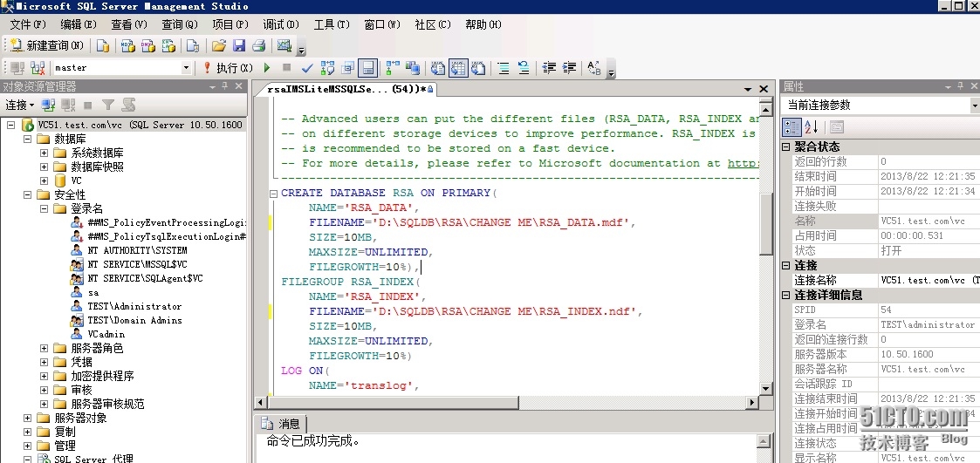Screen dimensions: 980x463
Task: Collapse the 登录名 folder
Action: click(x=44, y=208)
